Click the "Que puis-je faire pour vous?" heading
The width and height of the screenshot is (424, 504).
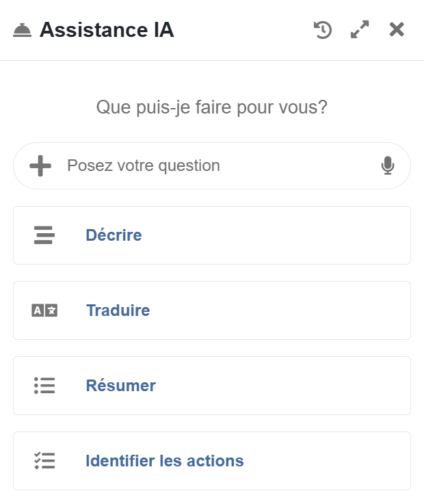click(x=212, y=107)
